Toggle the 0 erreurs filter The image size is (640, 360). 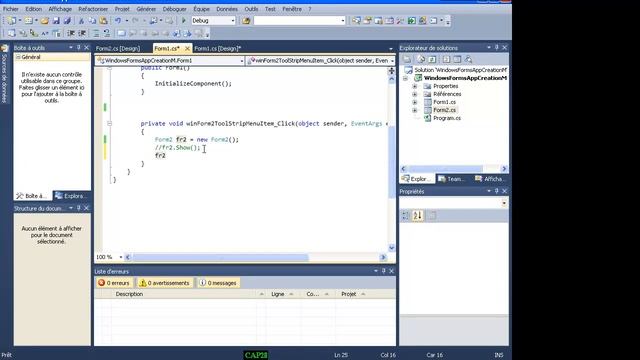point(114,283)
